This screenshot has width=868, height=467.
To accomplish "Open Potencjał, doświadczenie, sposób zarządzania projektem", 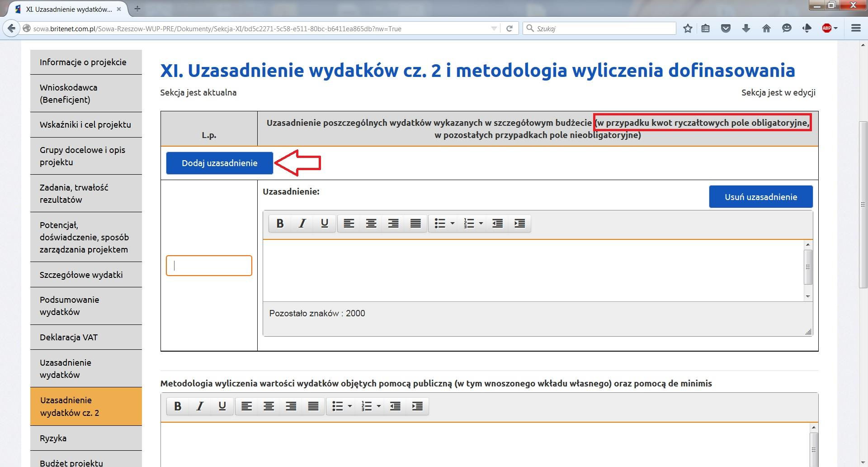I will click(x=86, y=237).
